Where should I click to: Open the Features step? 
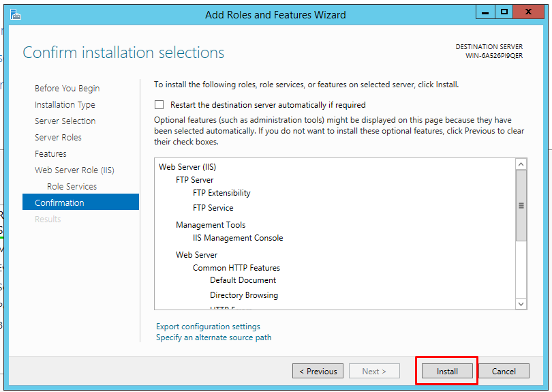pyautogui.click(x=50, y=153)
